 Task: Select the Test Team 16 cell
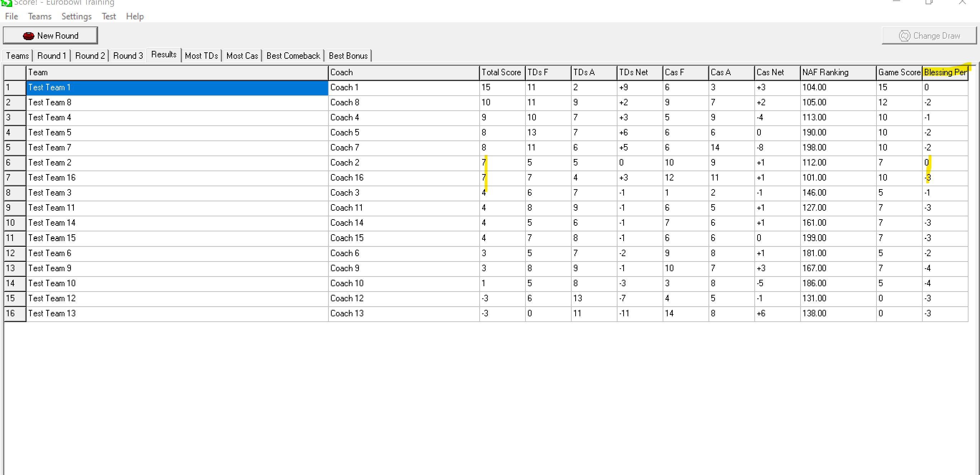[x=177, y=178]
